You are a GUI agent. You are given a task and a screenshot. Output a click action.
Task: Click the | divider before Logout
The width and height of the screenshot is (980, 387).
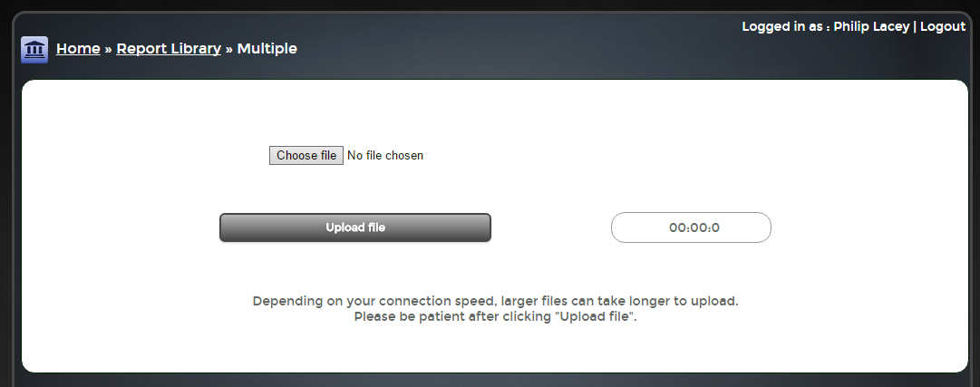pyautogui.click(x=916, y=27)
